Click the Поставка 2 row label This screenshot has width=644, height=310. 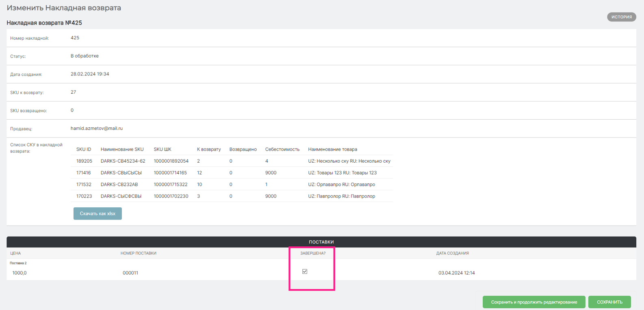[x=18, y=263]
